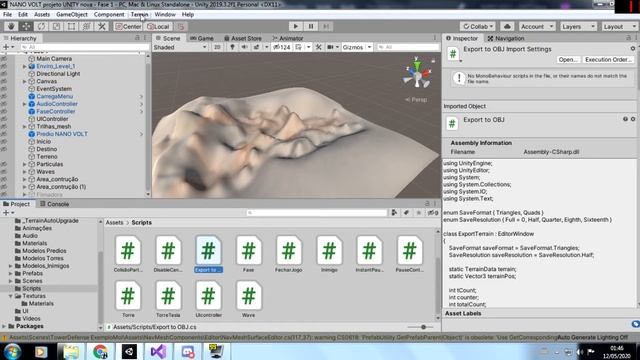Open the Layers dropdown
Viewport: 640px width, 360px height.
(x=578, y=27)
